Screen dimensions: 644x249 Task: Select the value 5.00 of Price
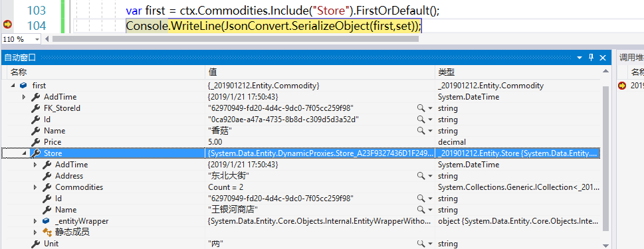point(215,142)
